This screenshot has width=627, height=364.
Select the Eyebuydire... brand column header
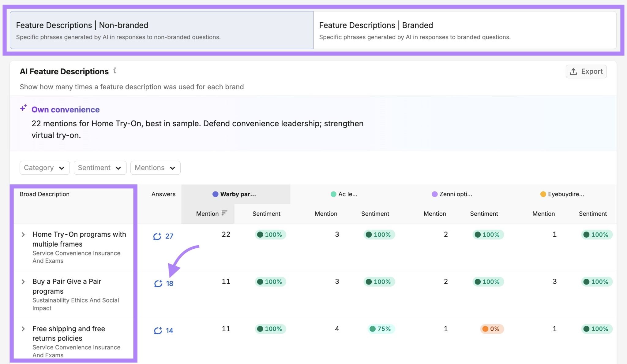[x=562, y=194]
